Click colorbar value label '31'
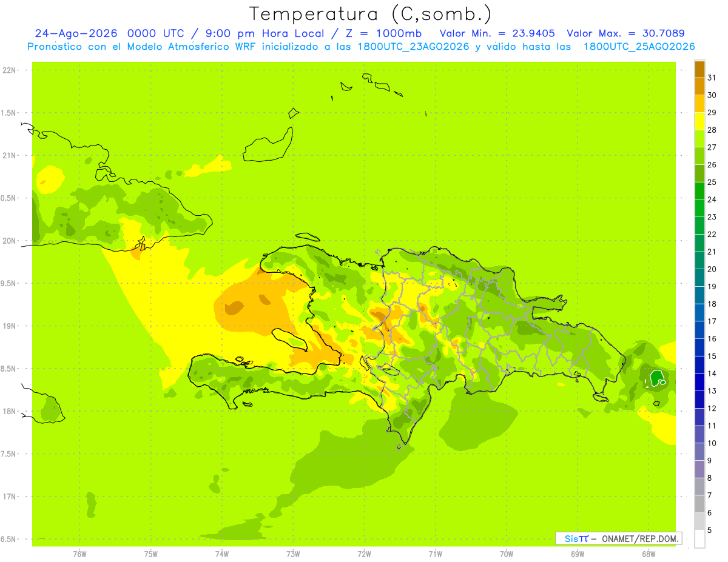728x562 pixels. (x=712, y=78)
